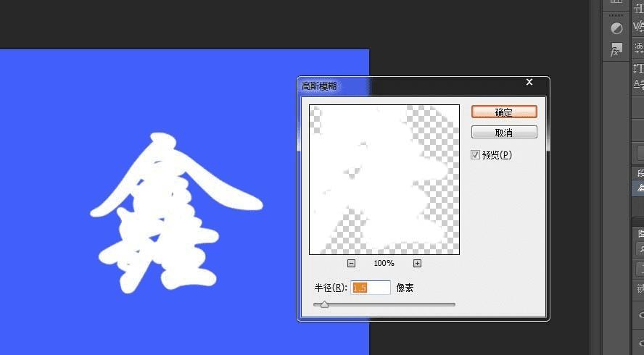The height and width of the screenshot is (355, 644).
Task: Zoom out the blur preview with minus
Action: point(351,264)
